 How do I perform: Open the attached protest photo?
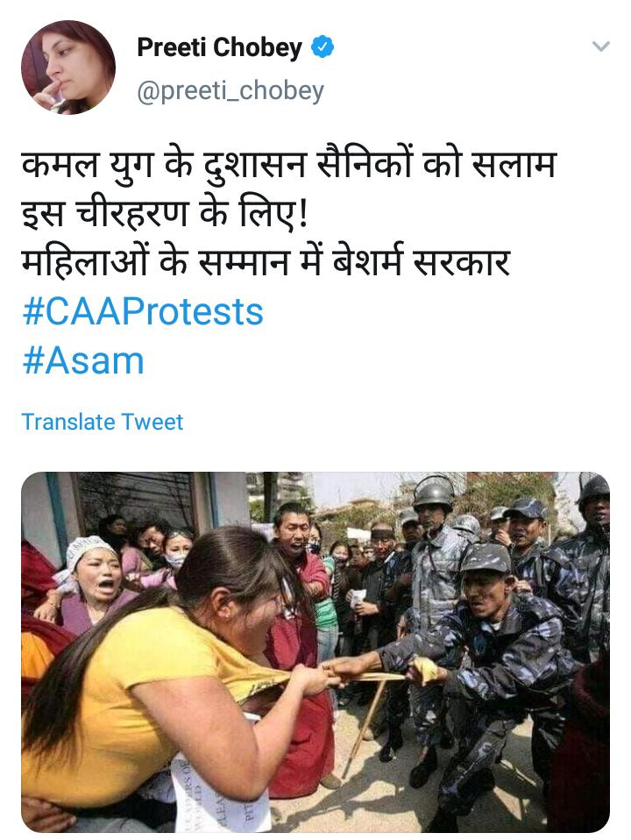315,652
